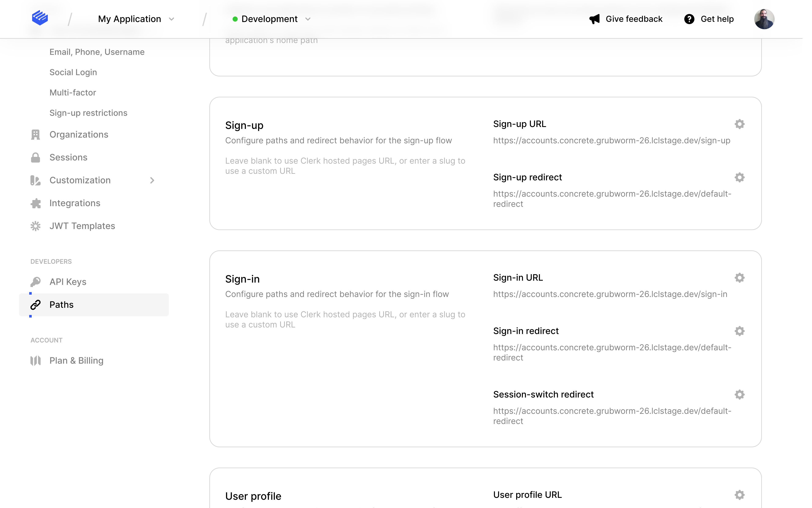Screen dimensions: 812x508
Task: Edit Session-switch redirect via gear icon
Action: (739, 394)
